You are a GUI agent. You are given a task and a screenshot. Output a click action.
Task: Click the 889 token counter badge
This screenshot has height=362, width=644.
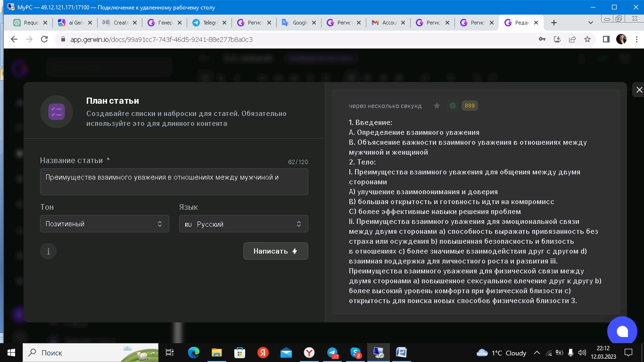click(x=468, y=106)
